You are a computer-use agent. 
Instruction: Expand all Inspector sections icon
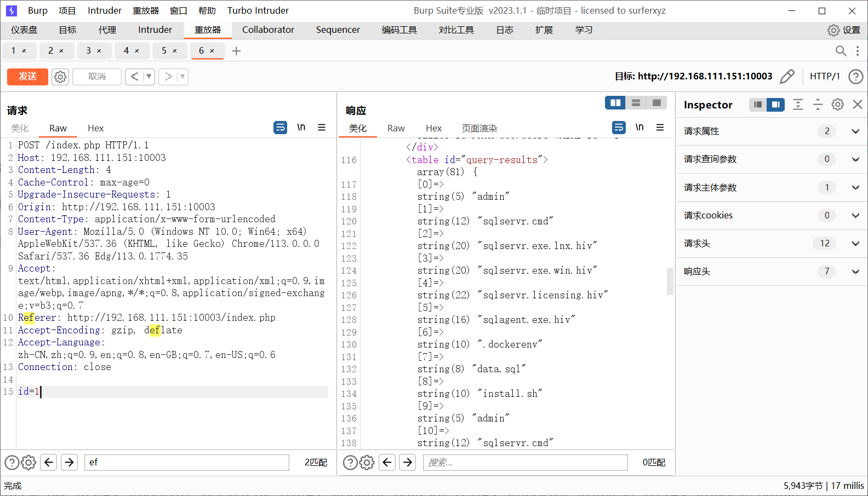[x=798, y=105]
